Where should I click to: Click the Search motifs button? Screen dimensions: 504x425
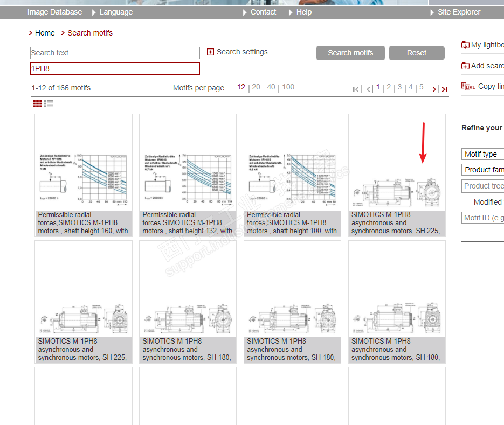350,53
